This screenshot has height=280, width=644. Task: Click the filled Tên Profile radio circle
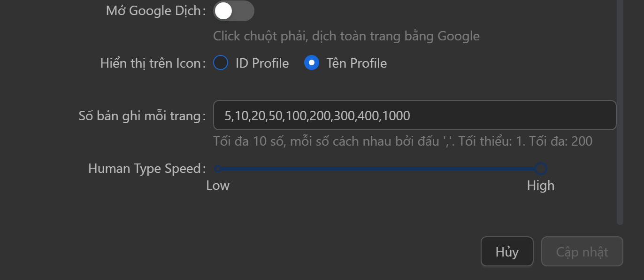point(311,62)
